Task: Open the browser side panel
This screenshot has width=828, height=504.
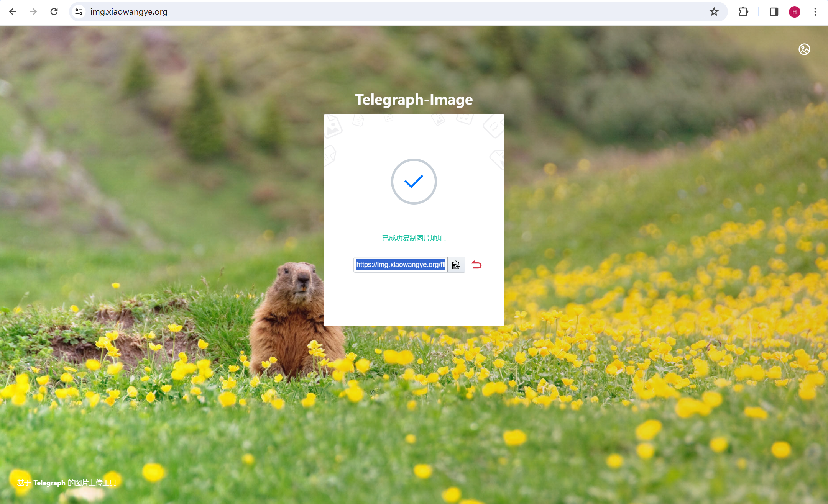Action: (x=774, y=12)
